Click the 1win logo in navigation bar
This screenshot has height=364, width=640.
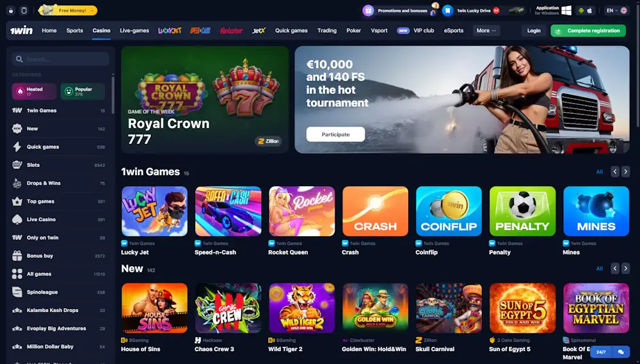click(21, 31)
